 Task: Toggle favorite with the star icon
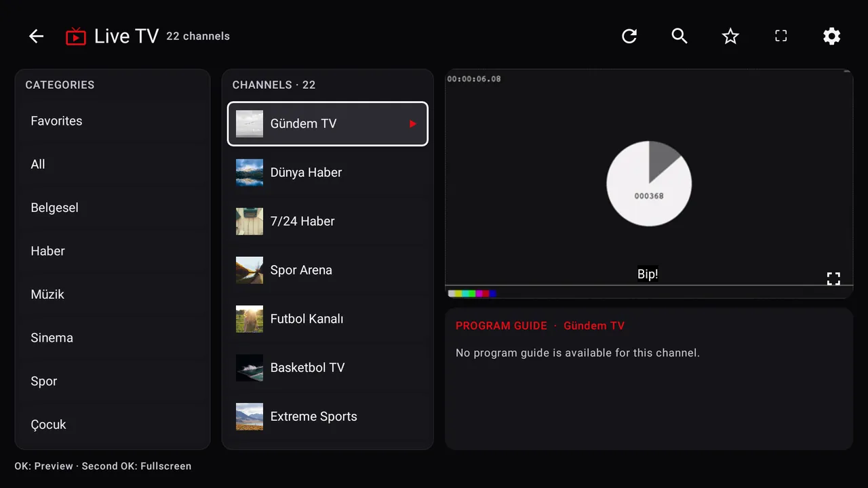730,37
